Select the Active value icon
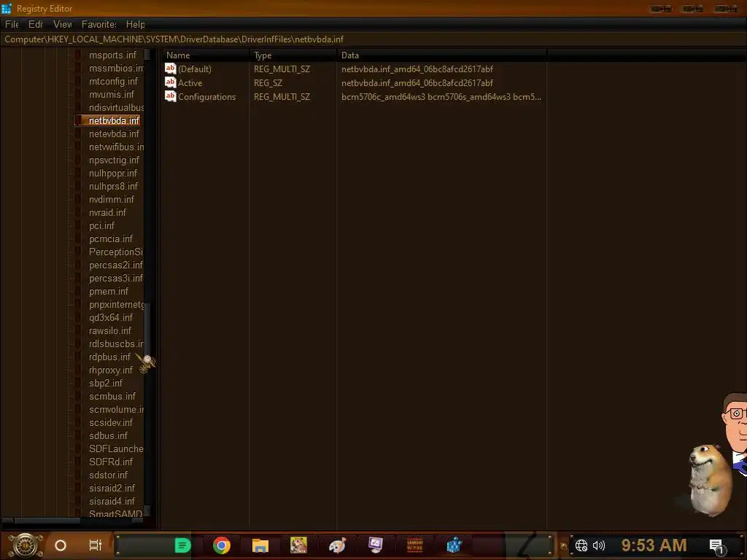 click(170, 82)
